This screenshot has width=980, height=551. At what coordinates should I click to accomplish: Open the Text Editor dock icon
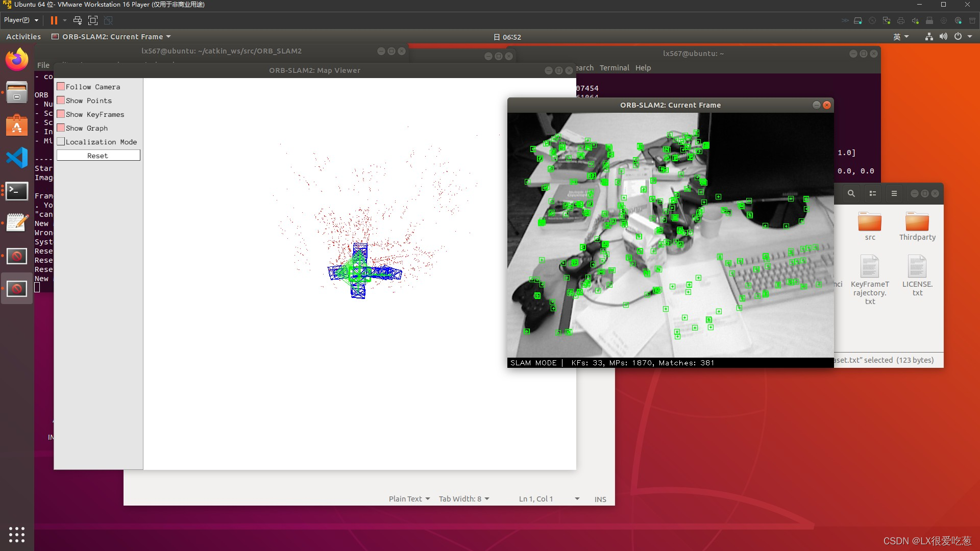click(x=17, y=223)
